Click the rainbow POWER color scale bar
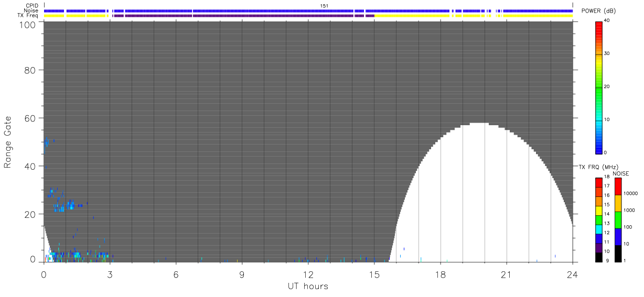The height and width of the screenshot is (297, 644). [598, 87]
